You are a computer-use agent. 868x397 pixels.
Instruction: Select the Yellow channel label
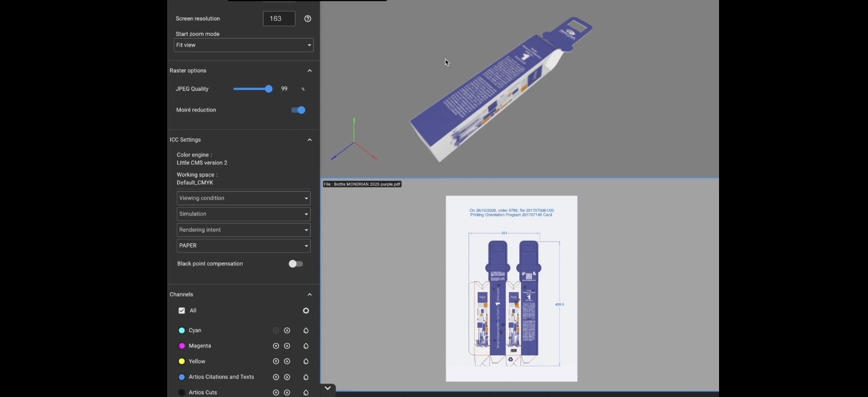197,361
